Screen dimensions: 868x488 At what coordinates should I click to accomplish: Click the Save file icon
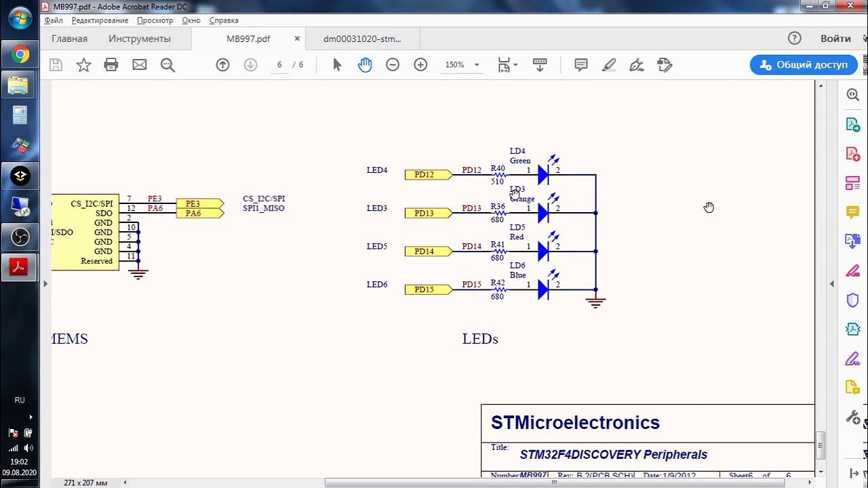pyautogui.click(x=56, y=65)
